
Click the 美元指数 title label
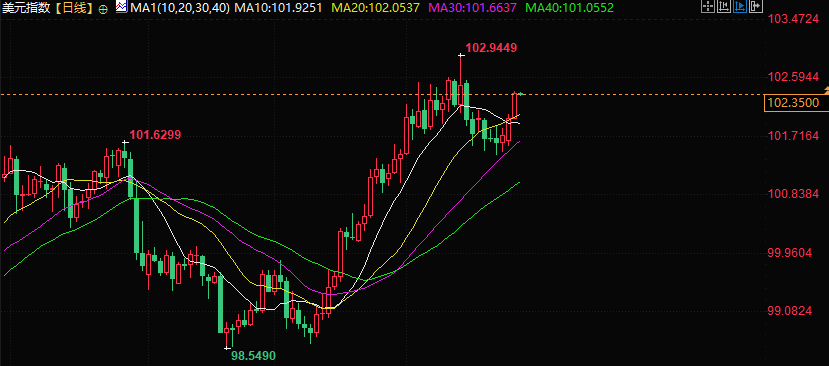[27, 8]
